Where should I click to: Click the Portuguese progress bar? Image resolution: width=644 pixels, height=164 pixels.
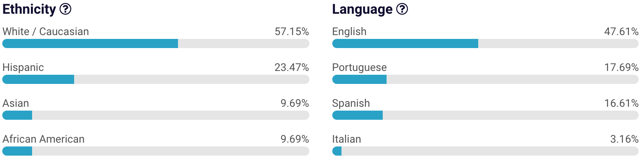click(x=485, y=79)
